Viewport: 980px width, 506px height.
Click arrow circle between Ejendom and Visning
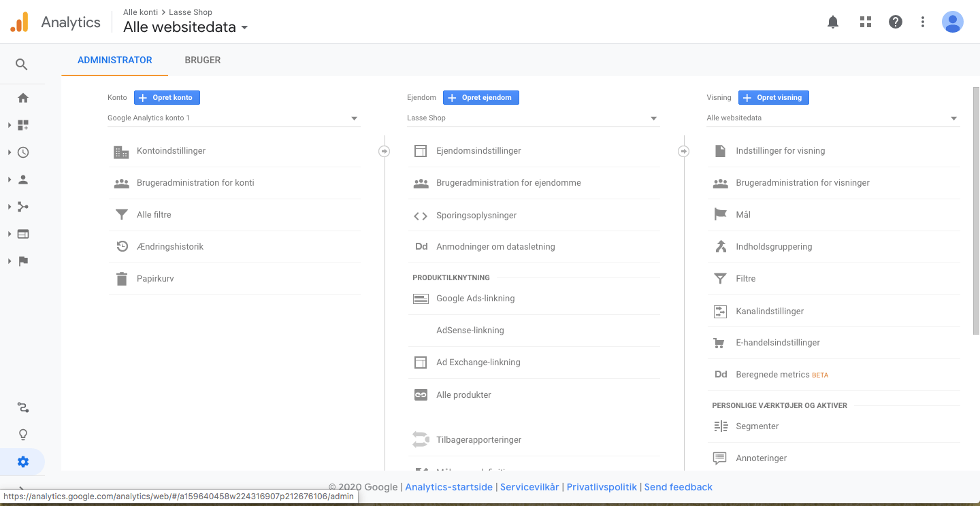684,151
